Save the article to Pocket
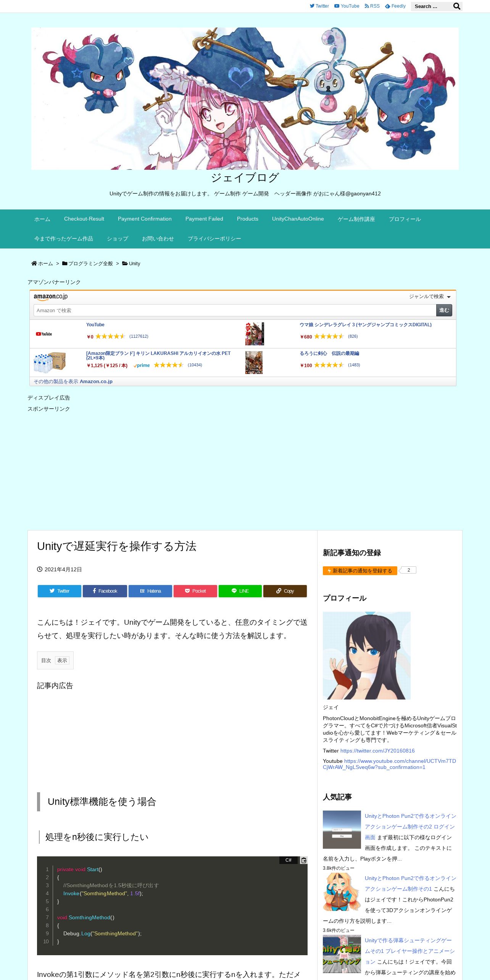This screenshot has width=490, height=980. 195,591
